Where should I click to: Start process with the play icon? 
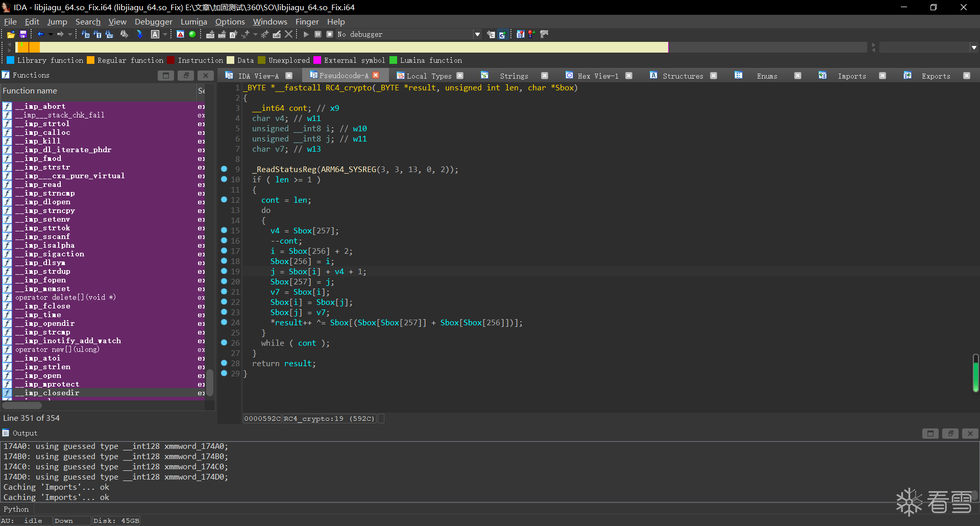click(x=306, y=34)
